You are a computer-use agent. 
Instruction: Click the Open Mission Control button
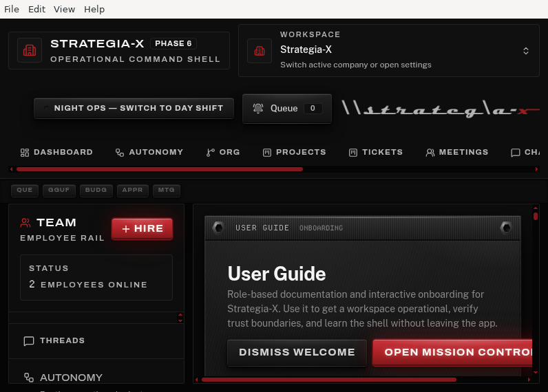(452, 352)
